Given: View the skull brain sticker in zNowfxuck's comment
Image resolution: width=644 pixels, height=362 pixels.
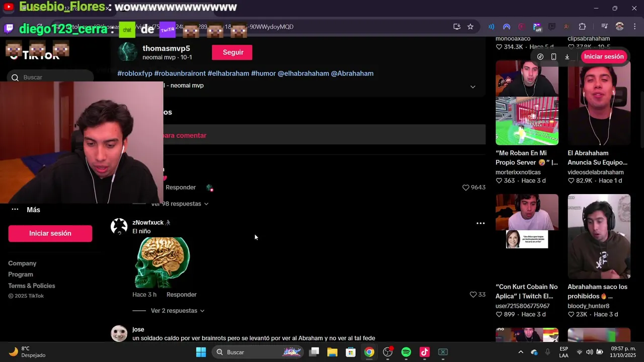Looking at the screenshot, I should point(162,262).
